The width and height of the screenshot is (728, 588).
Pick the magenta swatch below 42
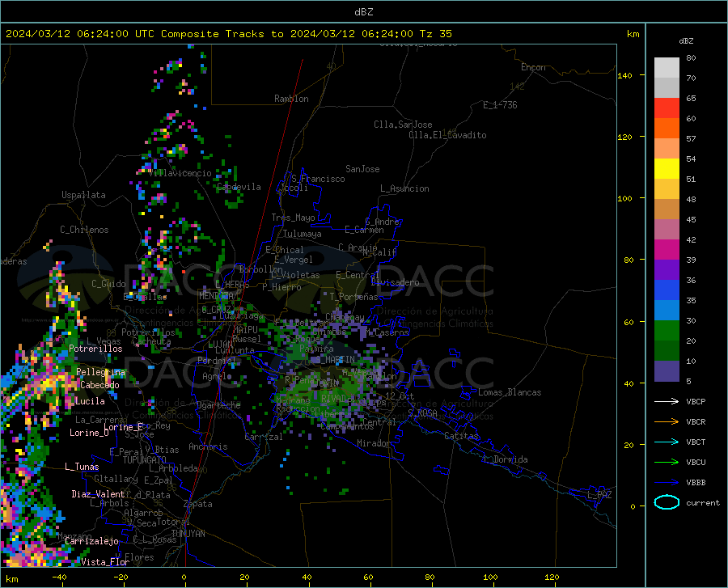(x=667, y=250)
